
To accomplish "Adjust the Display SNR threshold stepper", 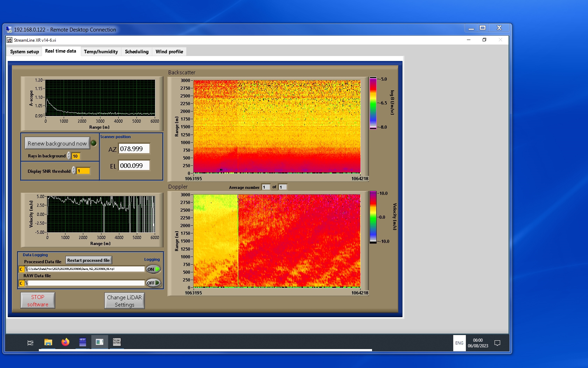I will [x=73, y=171].
